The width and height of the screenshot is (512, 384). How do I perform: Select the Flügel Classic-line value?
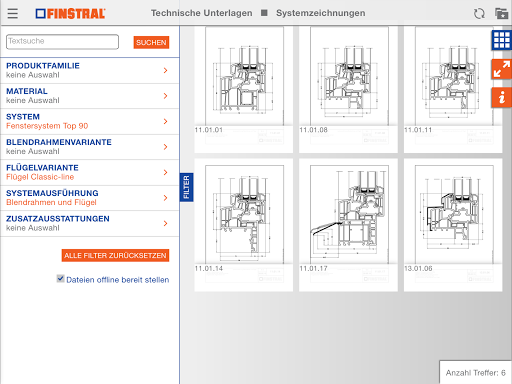tap(40, 177)
